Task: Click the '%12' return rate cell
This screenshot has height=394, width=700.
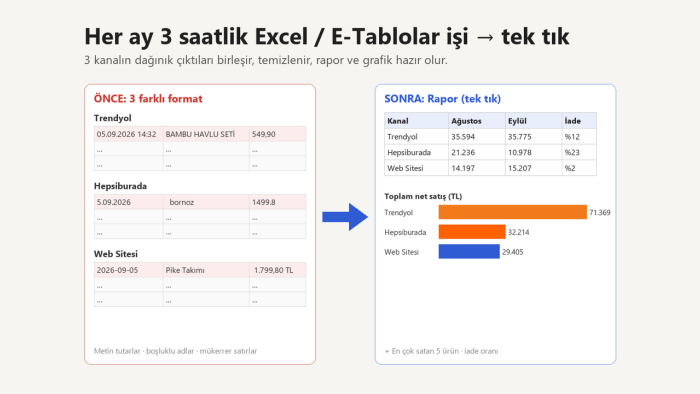Action: [x=579, y=137]
